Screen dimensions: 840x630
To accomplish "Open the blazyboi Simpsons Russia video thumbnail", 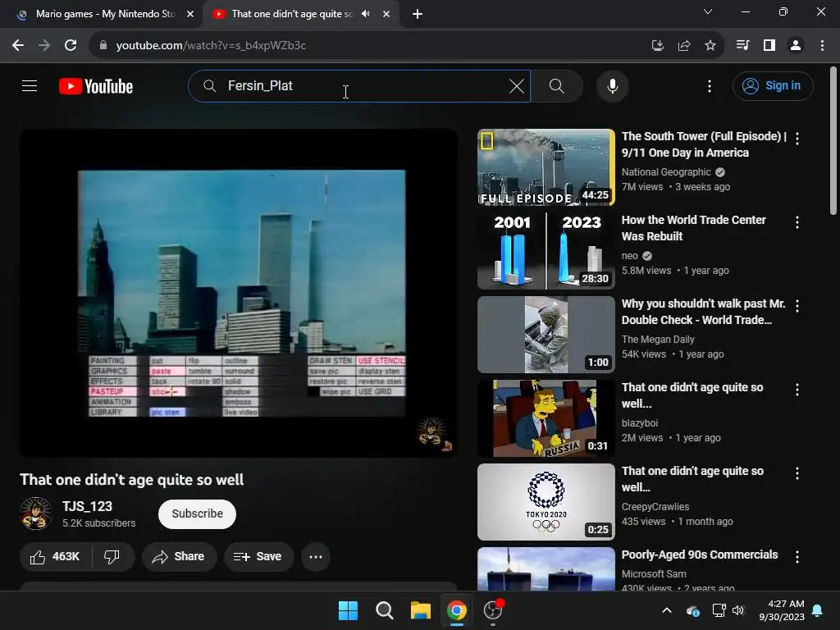I will point(546,418).
